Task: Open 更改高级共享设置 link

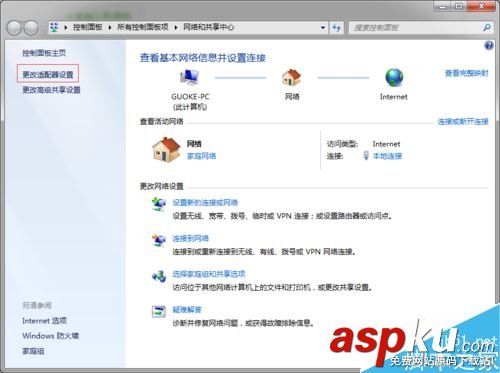Action: (x=51, y=90)
